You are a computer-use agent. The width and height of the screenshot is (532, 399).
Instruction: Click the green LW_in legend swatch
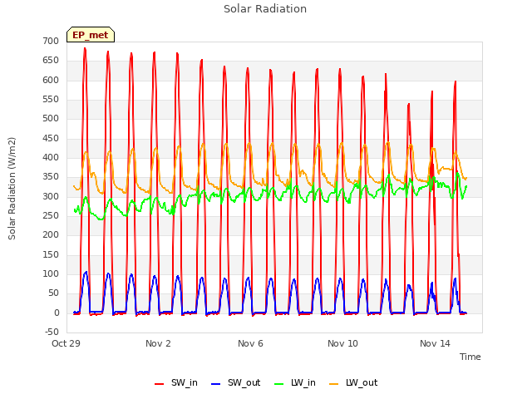[278, 384]
